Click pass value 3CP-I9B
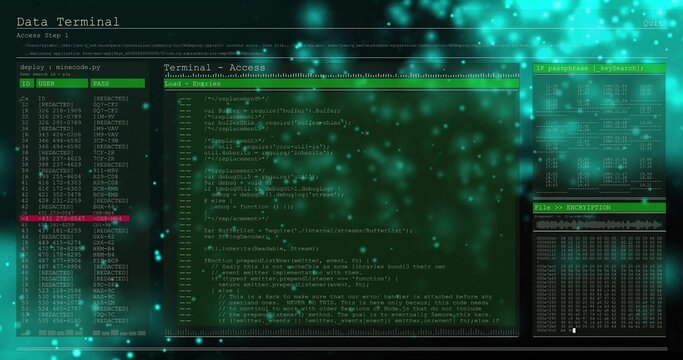Viewport: 683px width, 360px height. click(x=106, y=141)
